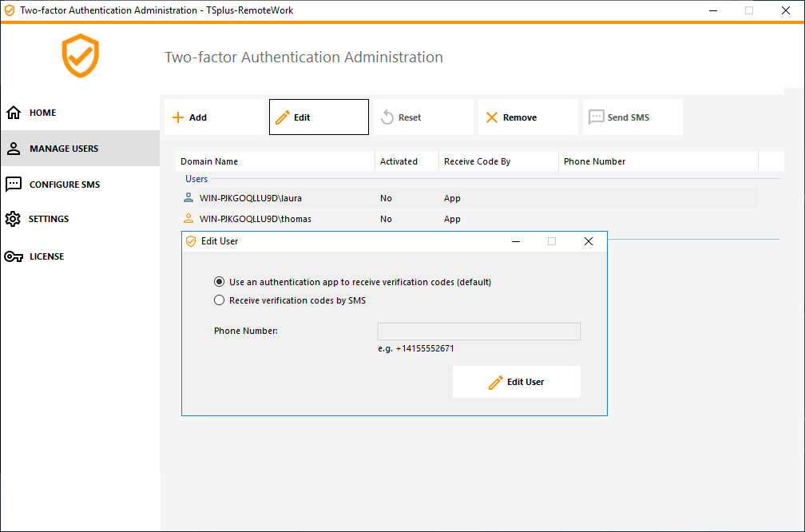This screenshot has width=805, height=532.
Task: Click the Manage Users person icon
Action: (x=14, y=149)
